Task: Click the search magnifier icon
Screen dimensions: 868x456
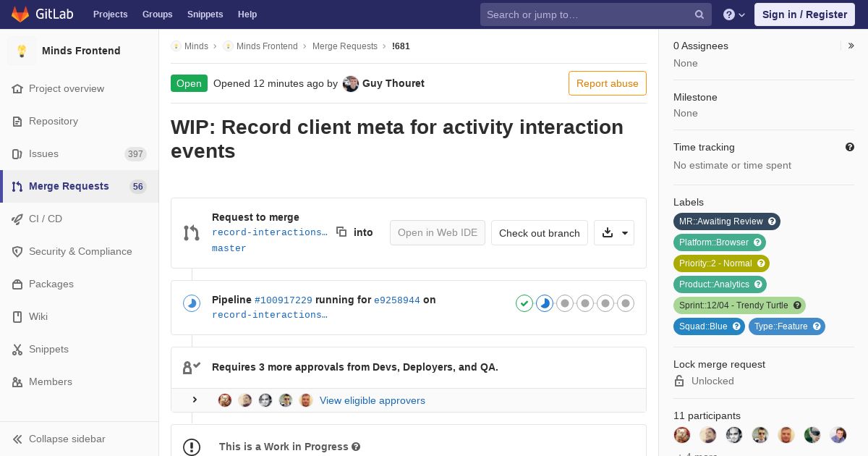Action: click(699, 14)
